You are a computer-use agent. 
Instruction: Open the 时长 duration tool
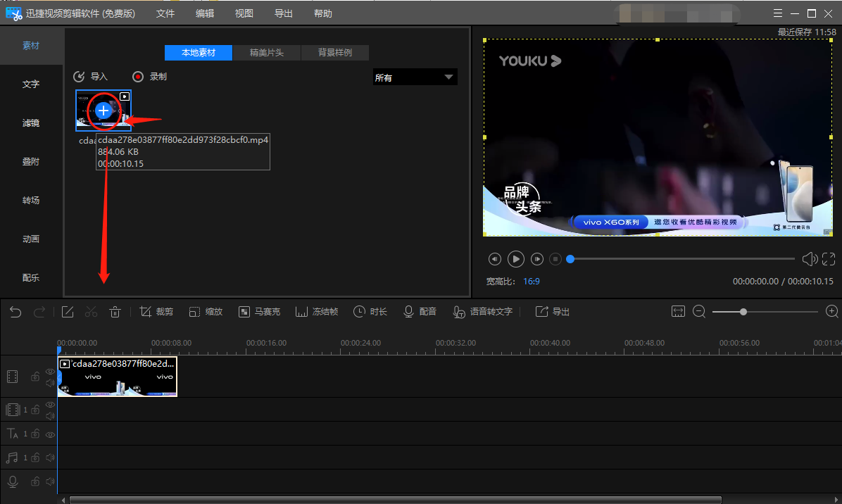pos(370,312)
